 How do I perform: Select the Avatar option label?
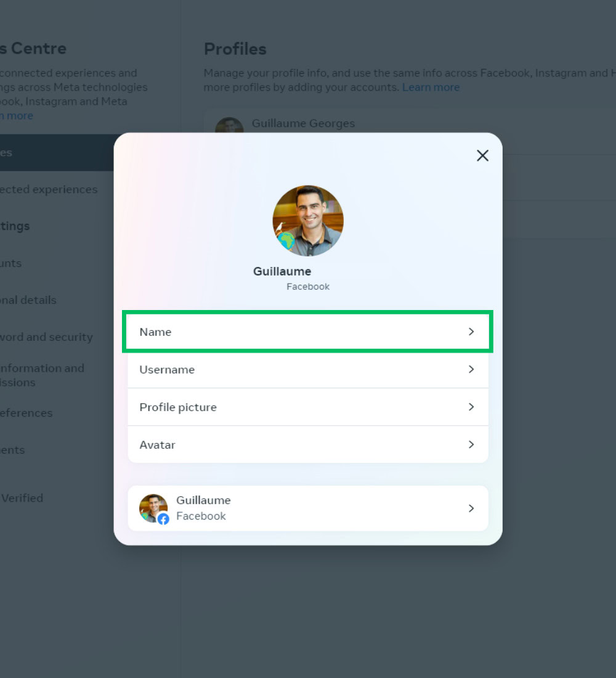[x=158, y=444]
